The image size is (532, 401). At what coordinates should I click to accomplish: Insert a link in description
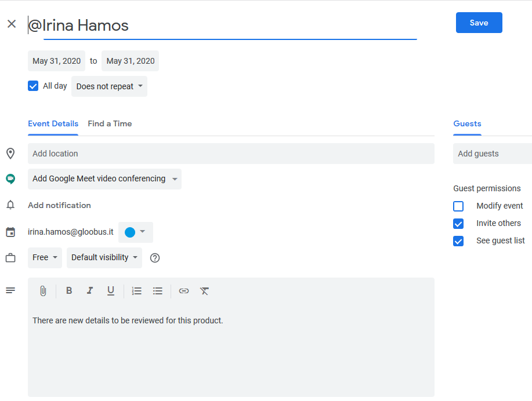click(184, 291)
